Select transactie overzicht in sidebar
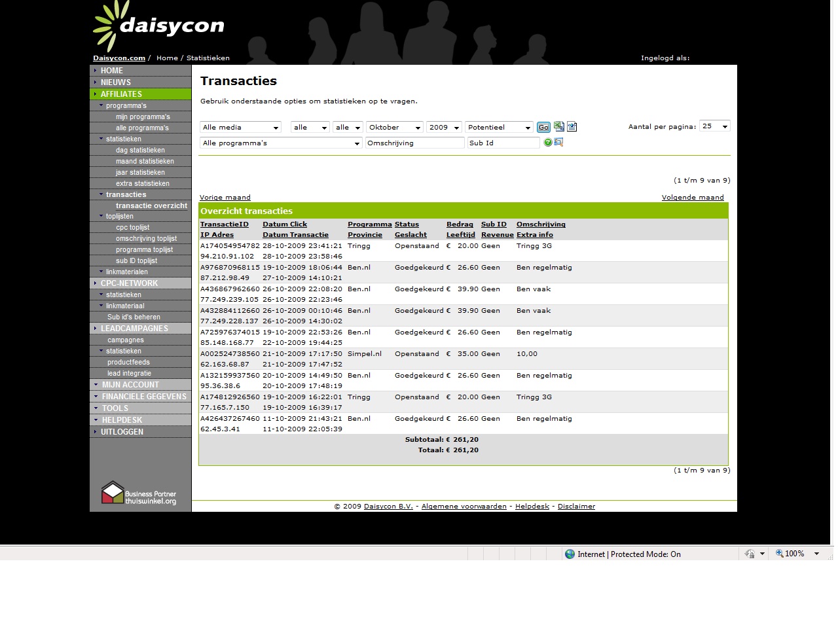838x644 pixels. [151, 206]
